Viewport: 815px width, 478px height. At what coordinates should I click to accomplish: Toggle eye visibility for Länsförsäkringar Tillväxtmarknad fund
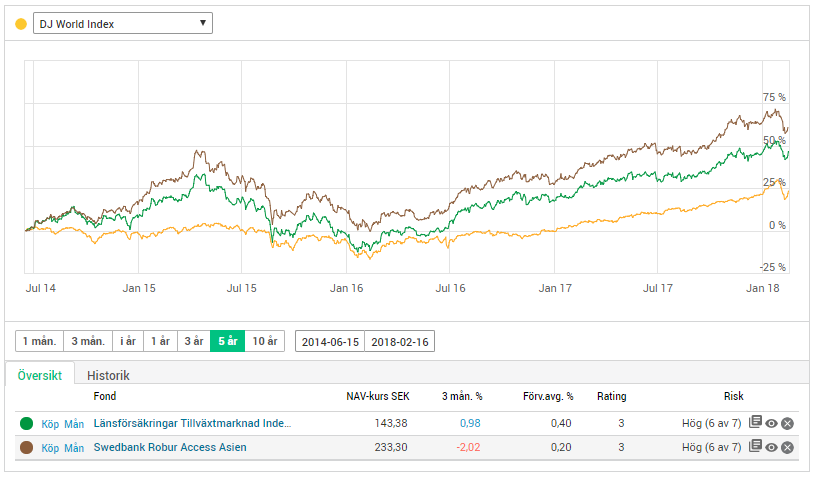[772, 423]
